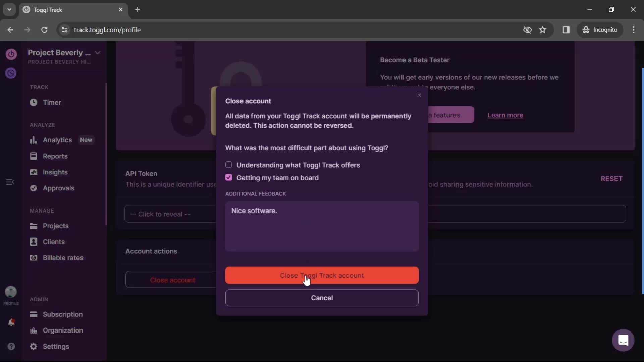Click 'Close Toggl Track account' red button
This screenshot has width=644, height=362.
(x=322, y=275)
